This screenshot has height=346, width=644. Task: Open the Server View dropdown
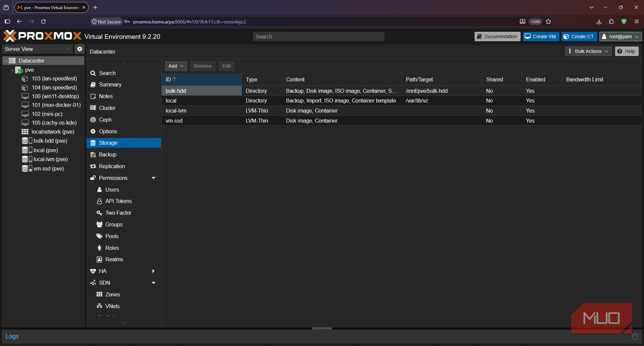point(37,49)
